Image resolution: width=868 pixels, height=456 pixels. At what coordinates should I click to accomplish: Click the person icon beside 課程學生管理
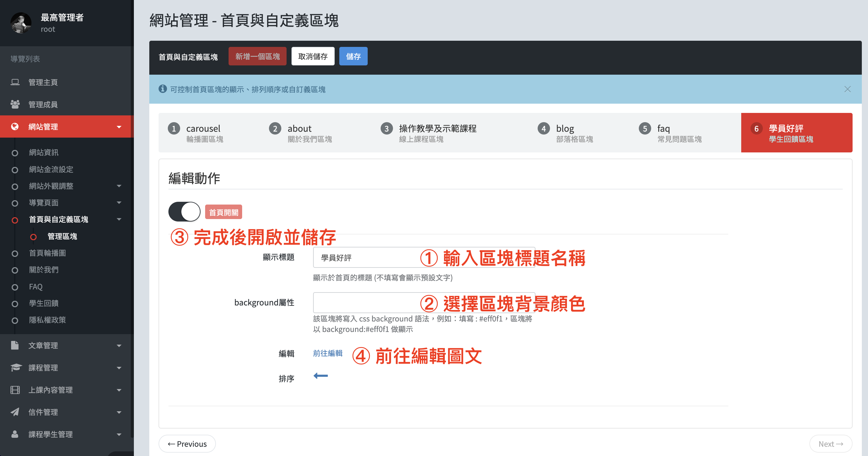(x=15, y=434)
